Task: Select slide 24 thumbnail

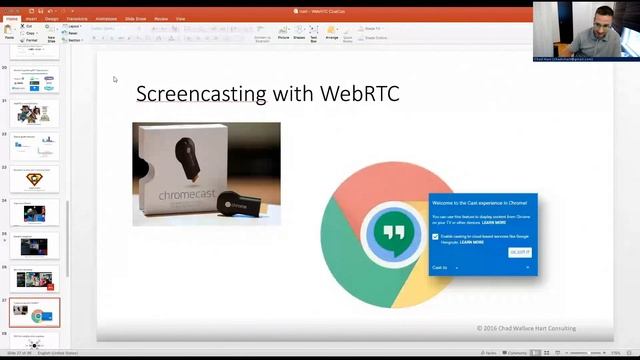Action: [34, 213]
